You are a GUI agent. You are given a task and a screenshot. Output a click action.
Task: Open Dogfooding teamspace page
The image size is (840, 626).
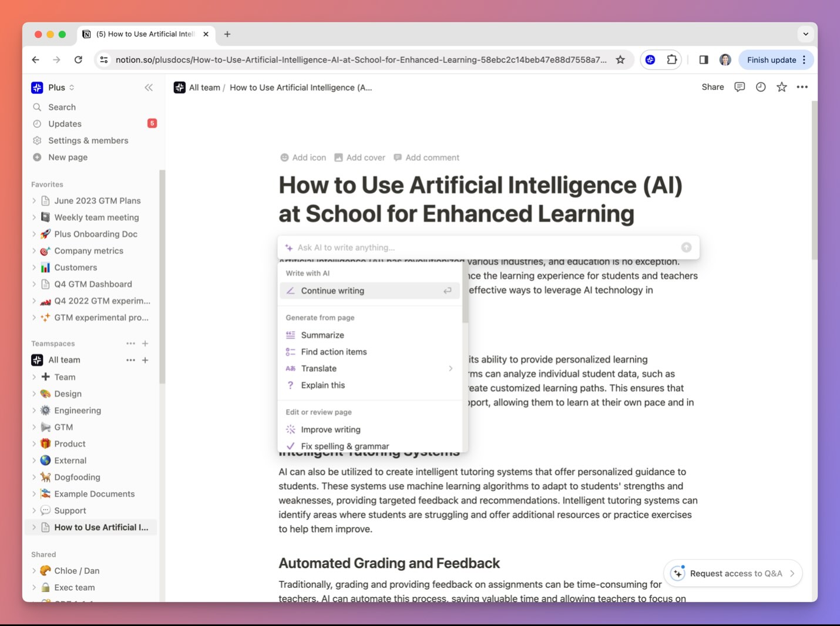pyautogui.click(x=77, y=477)
